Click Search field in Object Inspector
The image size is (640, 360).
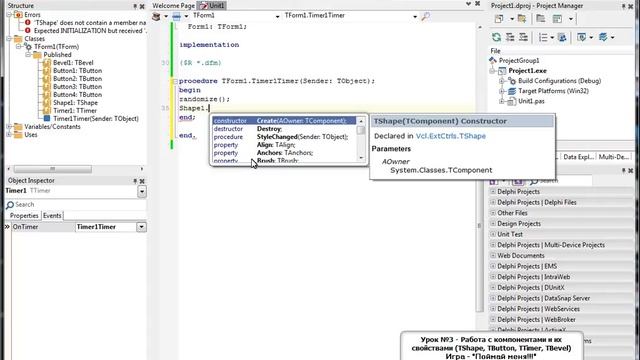[x=76, y=204]
